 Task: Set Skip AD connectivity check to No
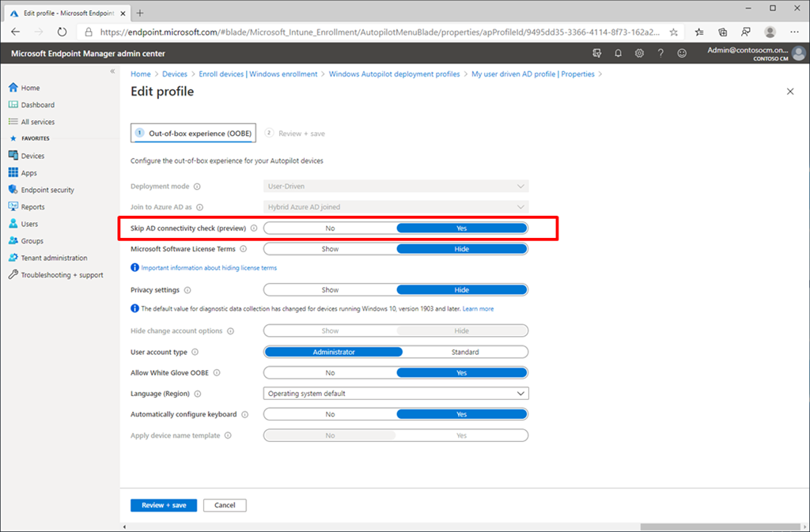pos(330,228)
